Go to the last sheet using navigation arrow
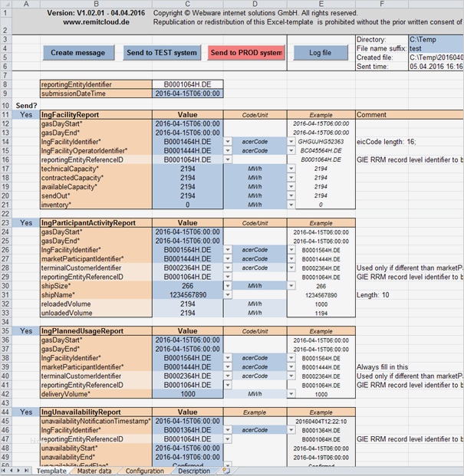The height and width of the screenshot is (476, 464). [x=26, y=471]
